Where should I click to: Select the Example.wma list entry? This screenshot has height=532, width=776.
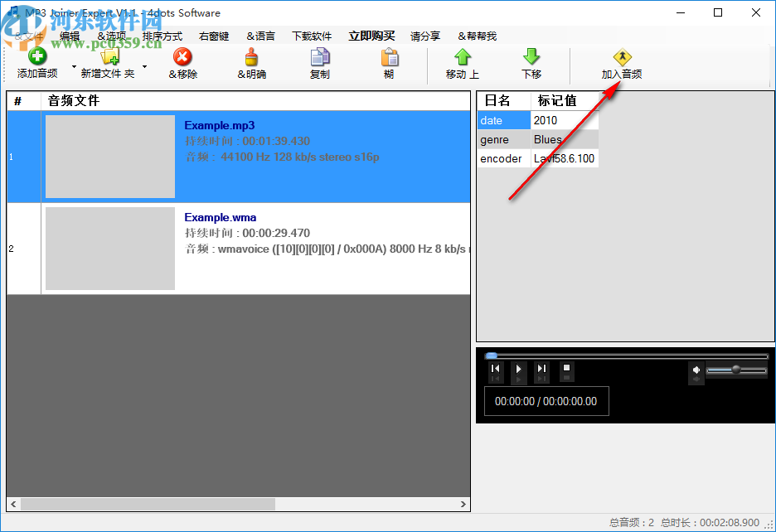(249, 249)
